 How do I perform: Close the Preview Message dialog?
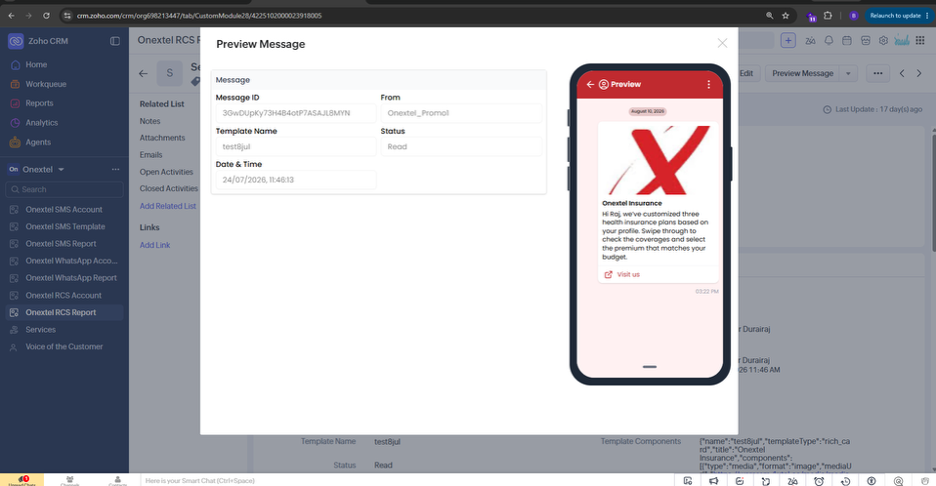tap(722, 43)
